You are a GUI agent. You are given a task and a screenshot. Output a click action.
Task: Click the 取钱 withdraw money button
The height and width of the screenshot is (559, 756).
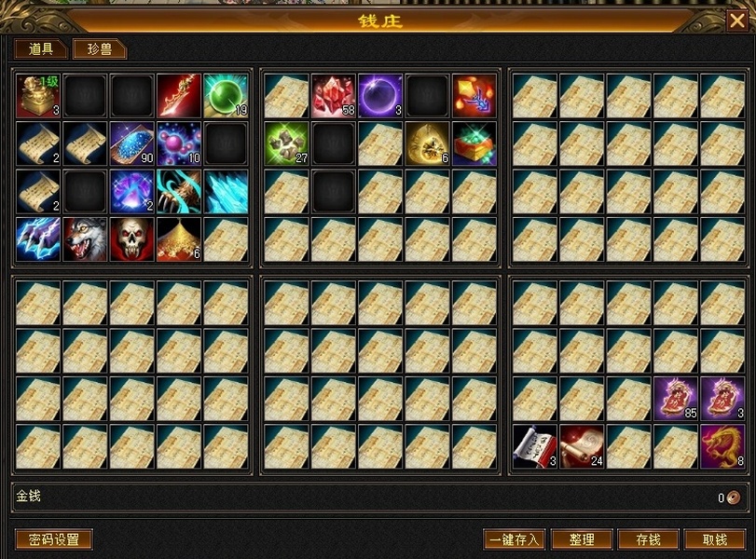click(x=715, y=539)
